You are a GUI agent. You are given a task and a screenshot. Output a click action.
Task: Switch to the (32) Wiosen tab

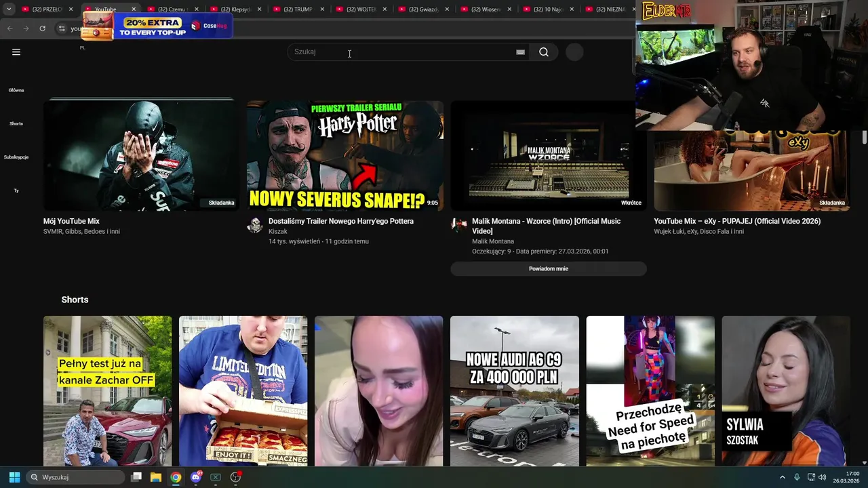pyautogui.click(x=486, y=9)
